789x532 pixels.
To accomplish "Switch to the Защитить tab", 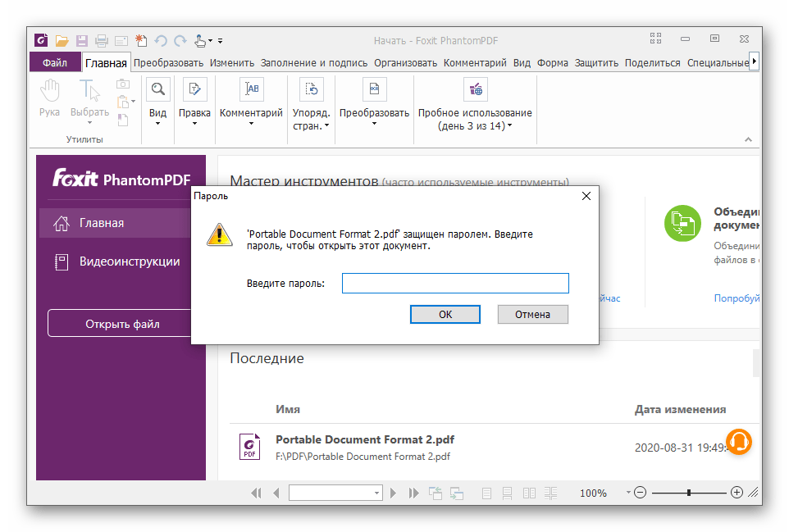I will pyautogui.click(x=596, y=62).
